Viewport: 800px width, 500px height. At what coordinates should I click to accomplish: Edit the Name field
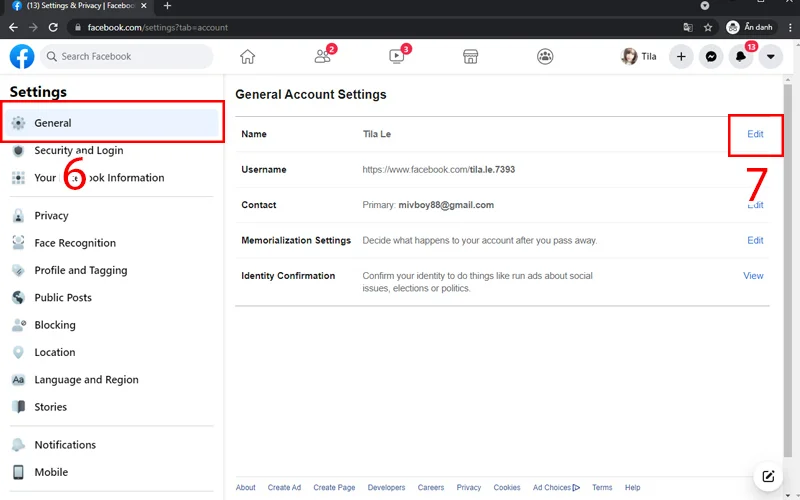(755, 134)
